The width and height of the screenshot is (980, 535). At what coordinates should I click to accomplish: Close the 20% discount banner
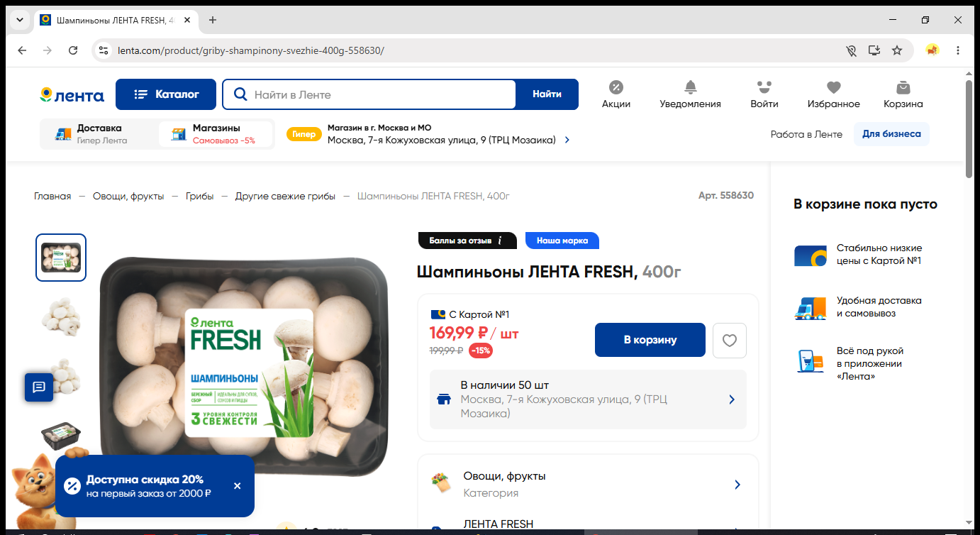coord(237,486)
